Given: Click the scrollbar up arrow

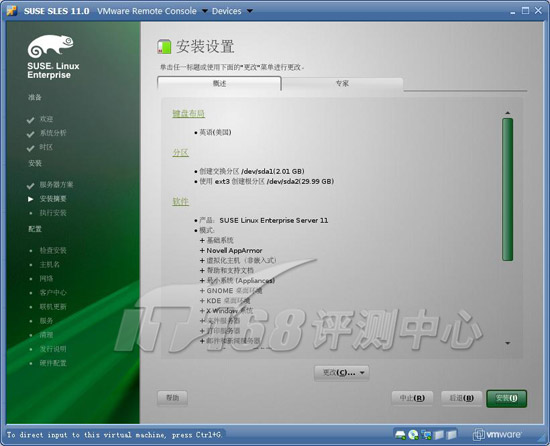Looking at the screenshot, I should (508, 113).
